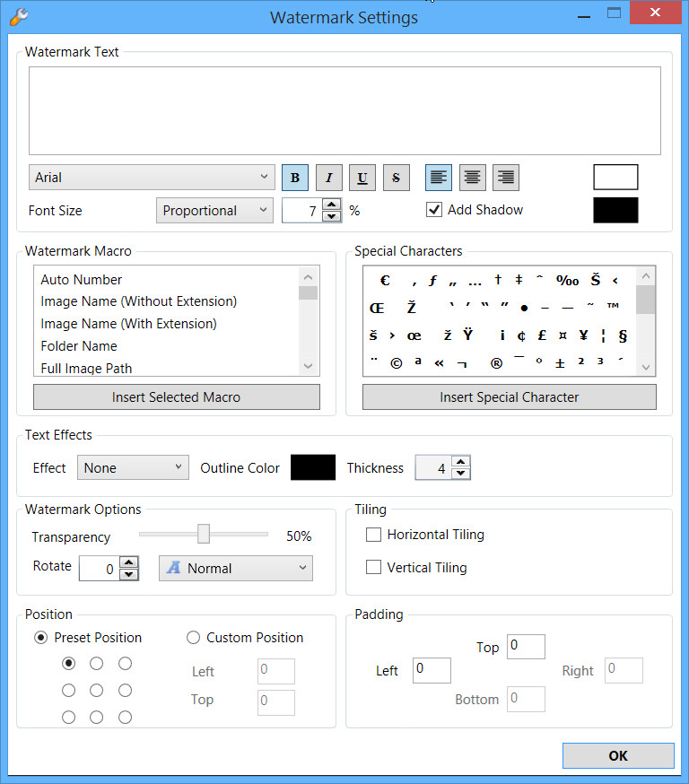This screenshot has height=784, width=689.
Task: Select the cent ¢ character
Action: click(x=521, y=335)
